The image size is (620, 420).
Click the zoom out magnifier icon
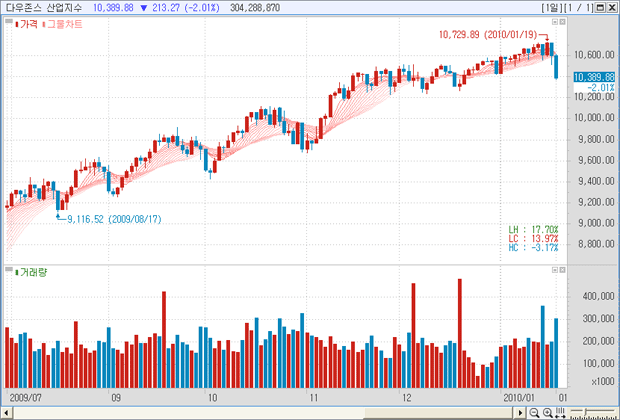533,412
